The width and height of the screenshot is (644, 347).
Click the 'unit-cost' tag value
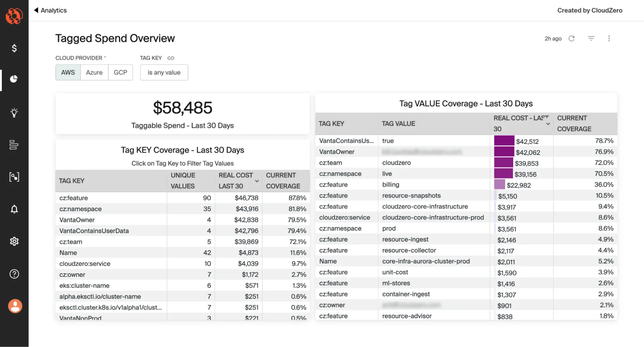click(395, 272)
